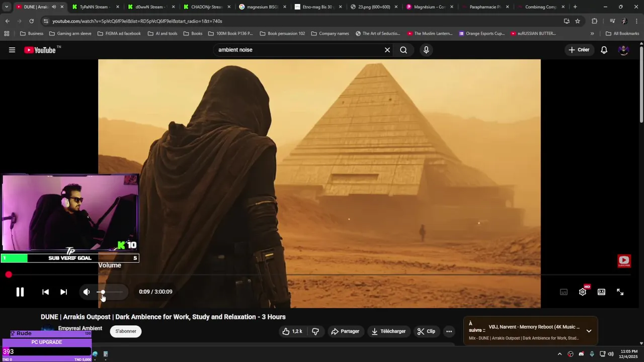The image size is (644, 362).
Task: Show hidden bookmarks with the chevron
Action: (x=592, y=34)
